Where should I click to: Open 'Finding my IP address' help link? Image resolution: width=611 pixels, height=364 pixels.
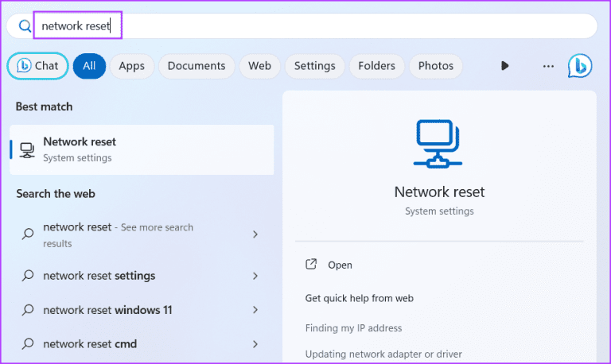353,328
